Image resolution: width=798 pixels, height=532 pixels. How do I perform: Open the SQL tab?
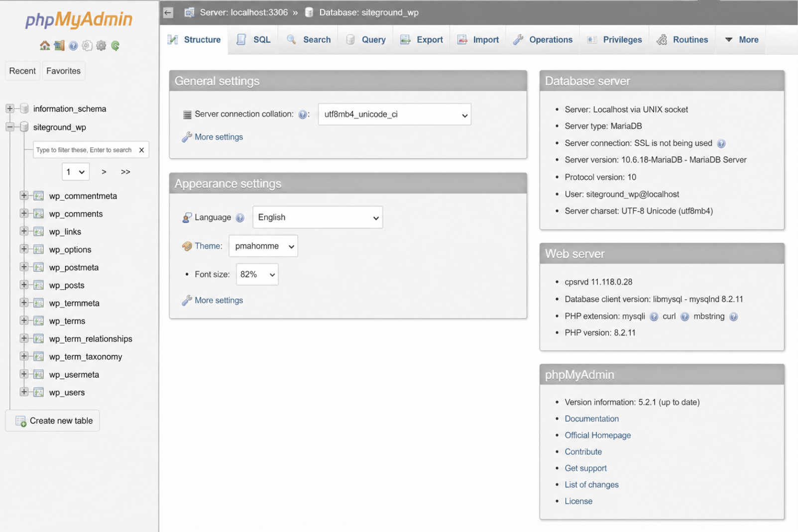click(x=254, y=40)
